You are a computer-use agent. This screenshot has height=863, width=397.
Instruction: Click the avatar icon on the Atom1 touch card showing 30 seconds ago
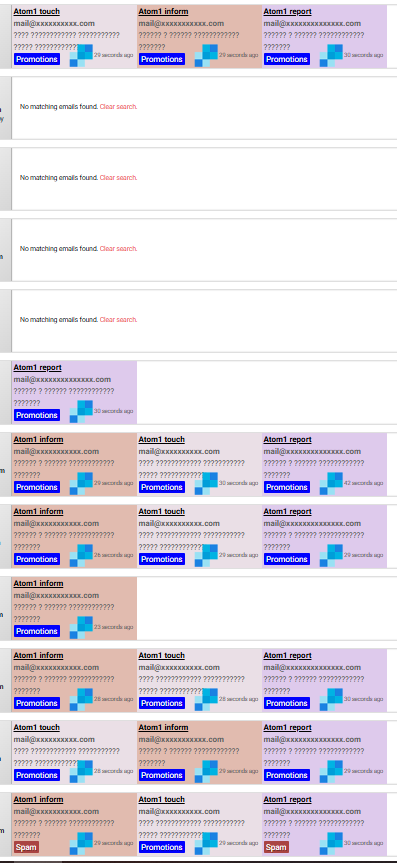206,483
